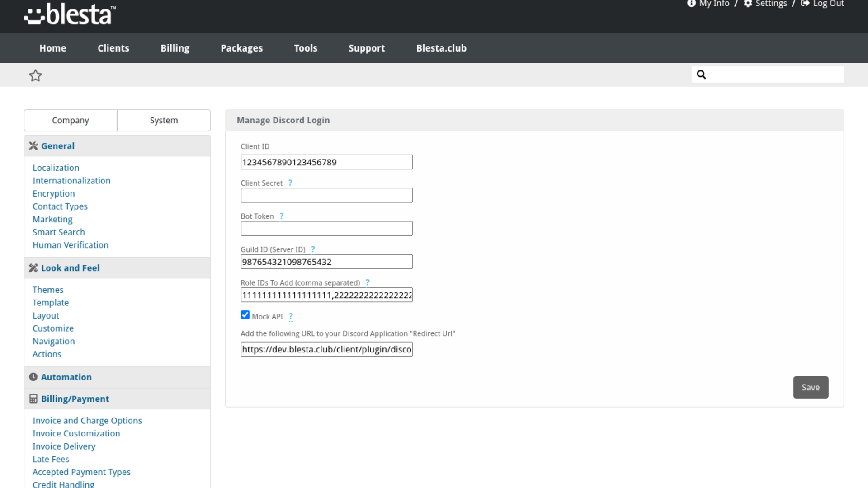
Task: Click the Log Out icon
Action: [x=805, y=4]
